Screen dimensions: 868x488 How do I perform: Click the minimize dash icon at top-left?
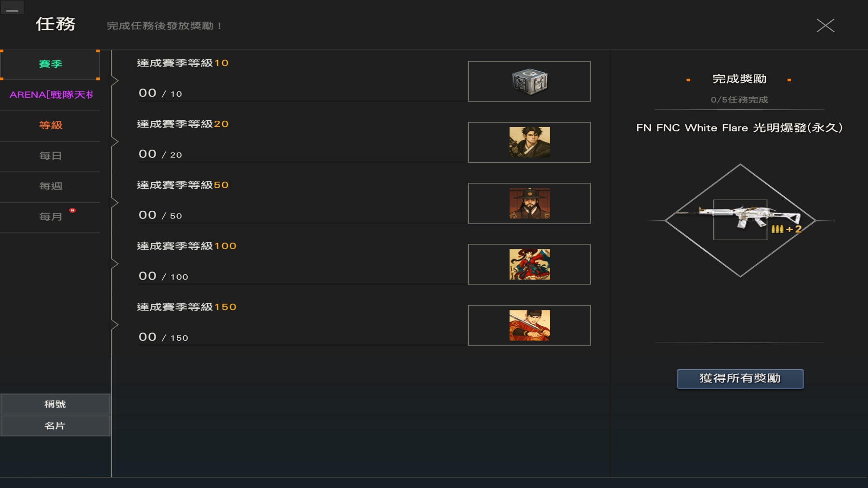point(12,10)
